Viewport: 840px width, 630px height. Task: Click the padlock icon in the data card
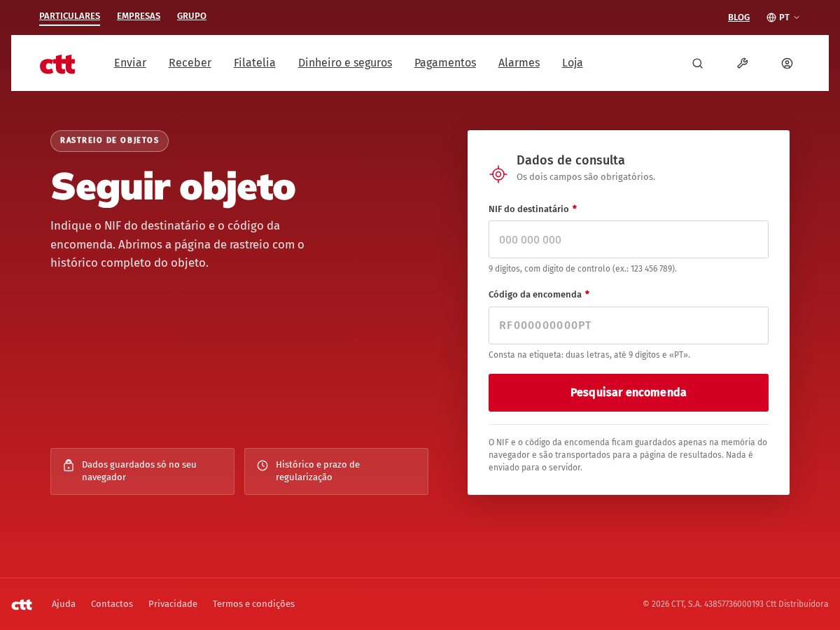click(69, 465)
